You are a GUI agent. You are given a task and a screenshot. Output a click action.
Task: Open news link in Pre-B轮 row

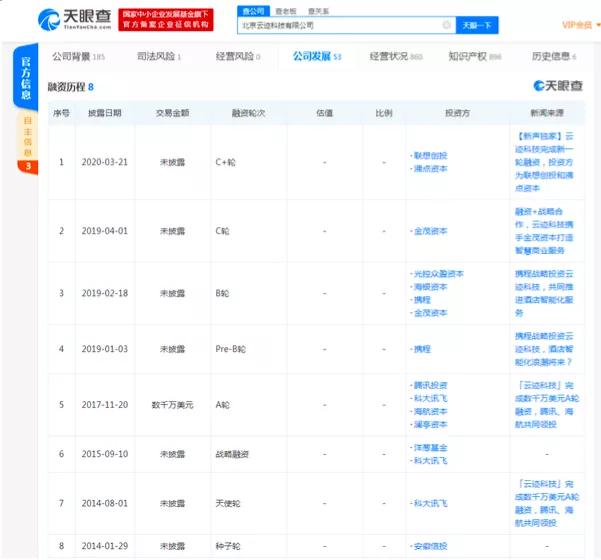545,349
